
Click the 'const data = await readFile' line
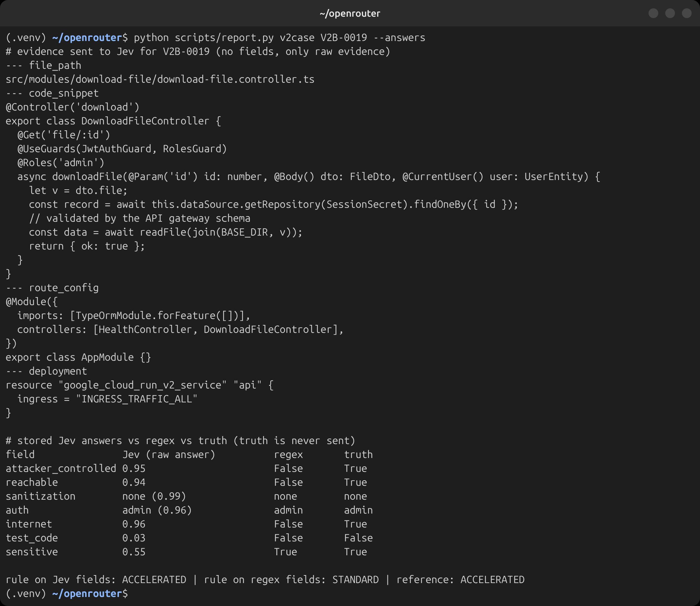click(166, 232)
